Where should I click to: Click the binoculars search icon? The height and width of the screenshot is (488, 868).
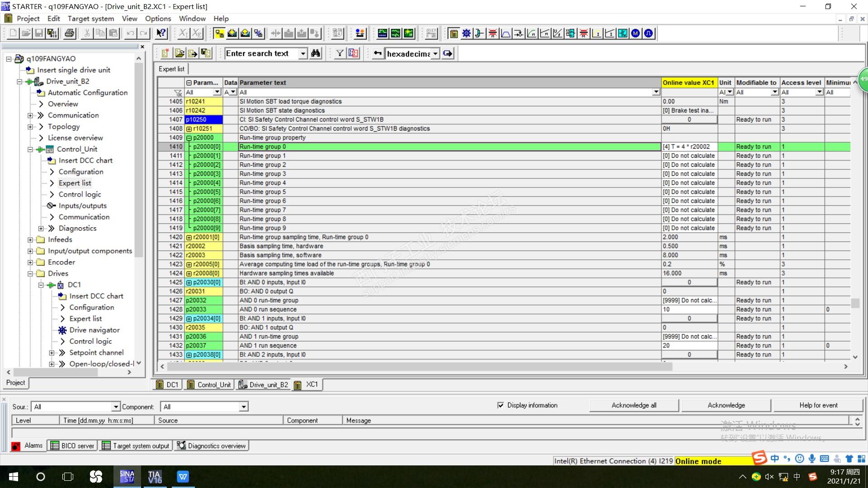point(316,53)
